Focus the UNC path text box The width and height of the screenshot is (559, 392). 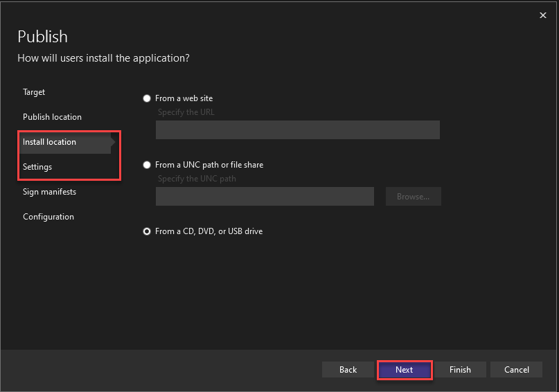265,197
